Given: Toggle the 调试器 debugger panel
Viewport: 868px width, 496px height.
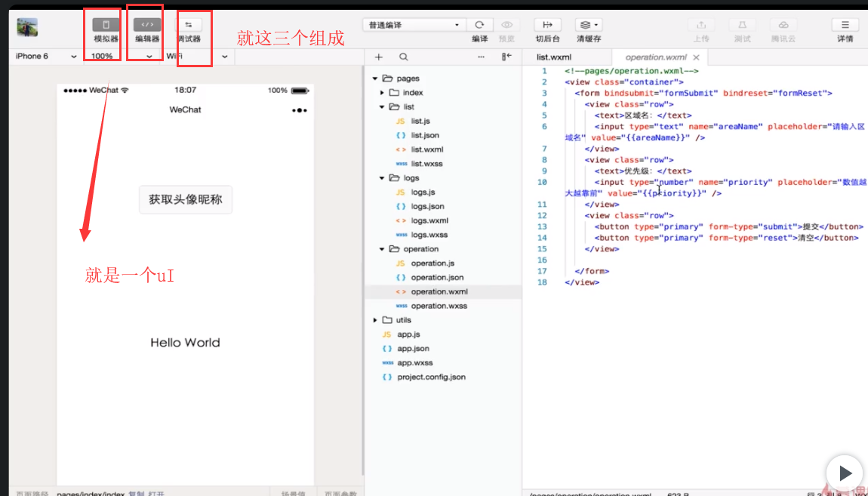Looking at the screenshot, I should pyautogui.click(x=188, y=25).
